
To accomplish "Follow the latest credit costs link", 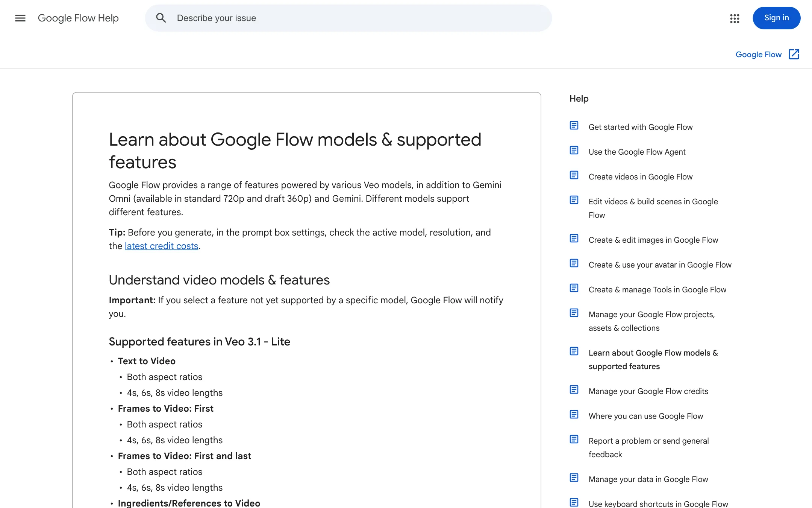I will point(161,246).
